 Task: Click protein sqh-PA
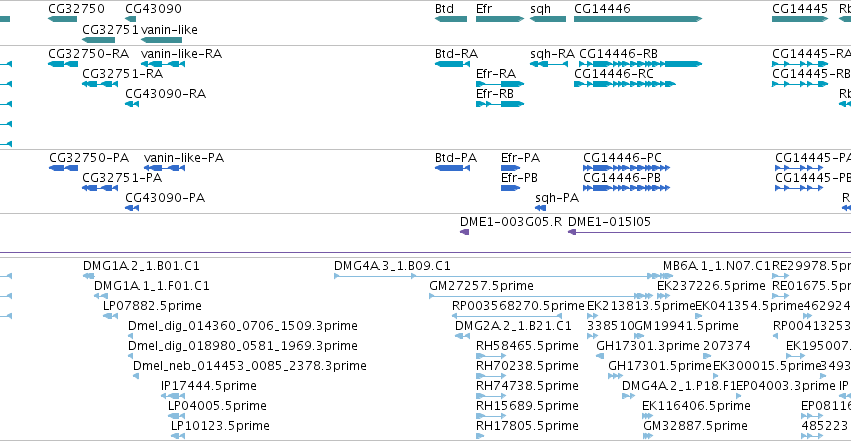click(x=540, y=208)
